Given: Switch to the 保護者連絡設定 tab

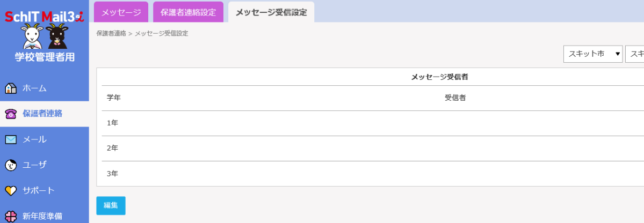Looking at the screenshot, I should pyautogui.click(x=188, y=12).
